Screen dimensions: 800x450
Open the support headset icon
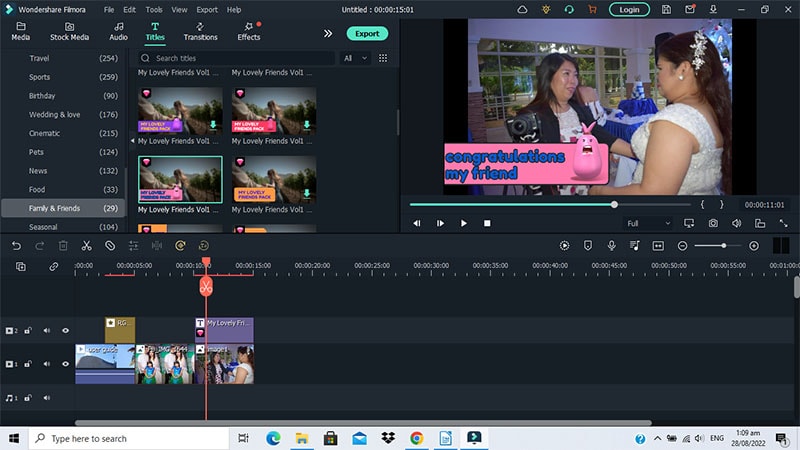click(569, 9)
